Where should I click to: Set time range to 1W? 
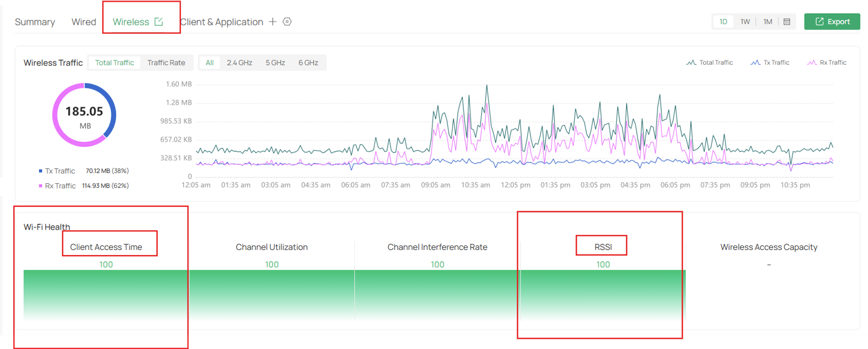[745, 22]
